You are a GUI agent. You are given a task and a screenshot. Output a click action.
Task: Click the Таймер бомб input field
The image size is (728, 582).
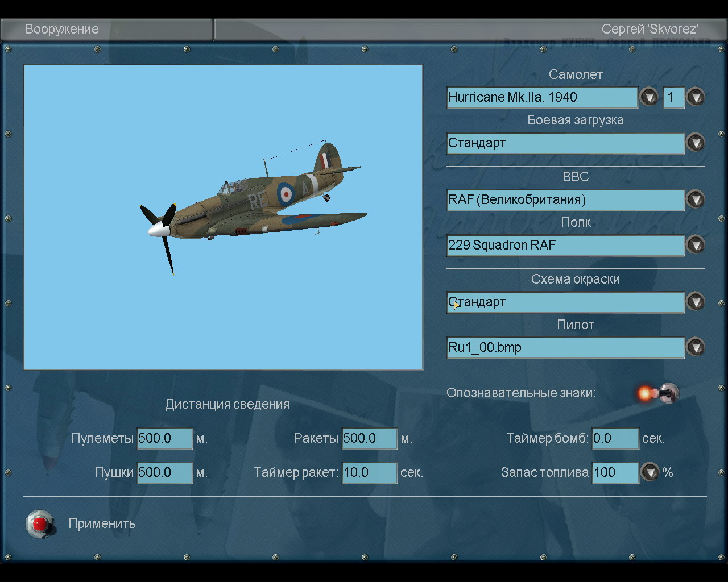pos(615,439)
